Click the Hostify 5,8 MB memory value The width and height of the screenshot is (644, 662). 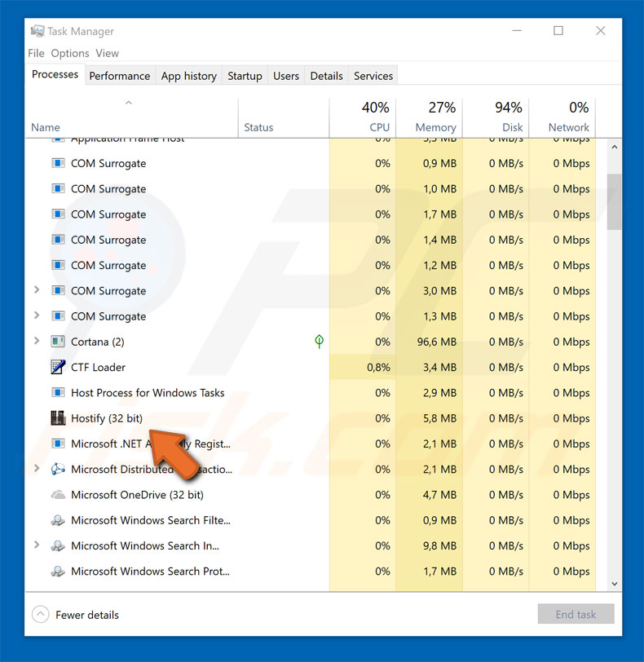(x=439, y=418)
